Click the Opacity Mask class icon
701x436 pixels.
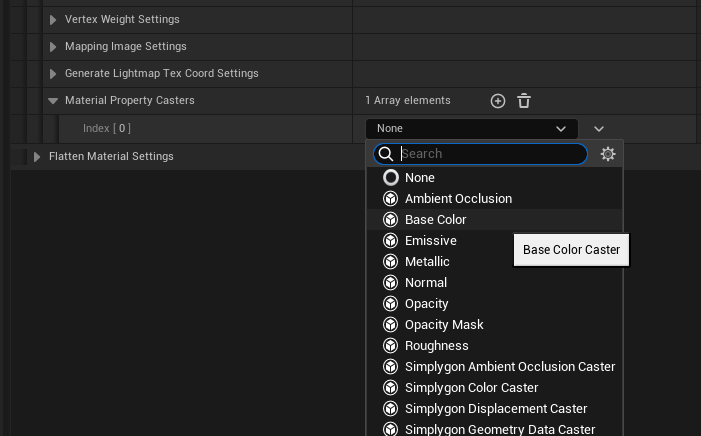pyautogui.click(x=391, y=325)
